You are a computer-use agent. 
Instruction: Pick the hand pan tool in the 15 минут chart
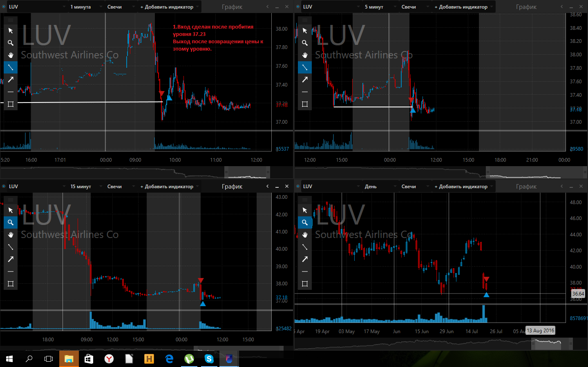coord(11,235)
